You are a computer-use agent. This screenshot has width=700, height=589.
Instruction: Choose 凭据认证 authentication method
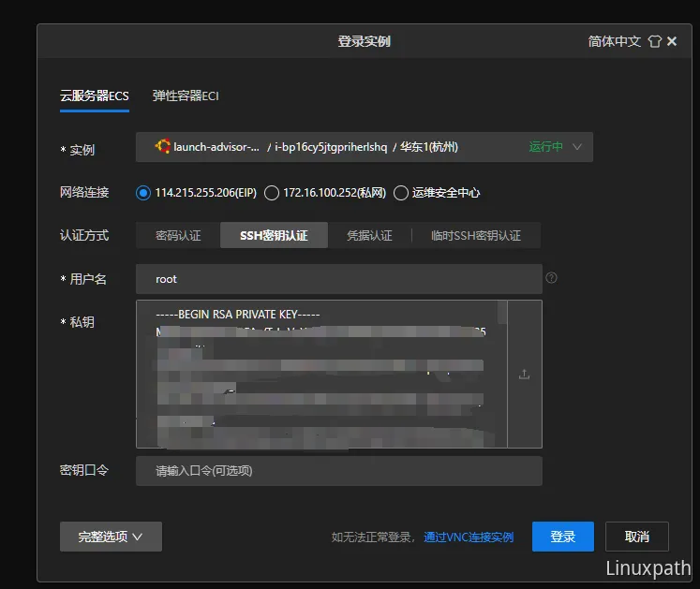(369, 235)
